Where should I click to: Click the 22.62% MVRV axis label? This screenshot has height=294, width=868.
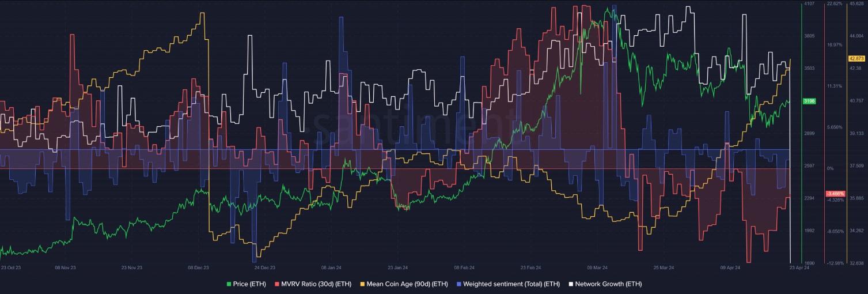pos(835,3)
